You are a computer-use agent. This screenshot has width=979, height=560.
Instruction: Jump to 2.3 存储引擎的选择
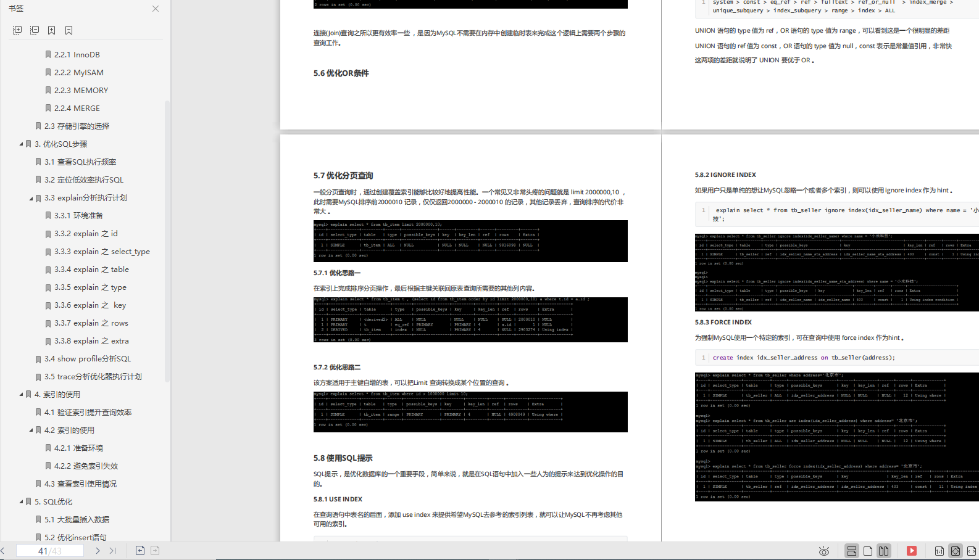click(77, 126)
